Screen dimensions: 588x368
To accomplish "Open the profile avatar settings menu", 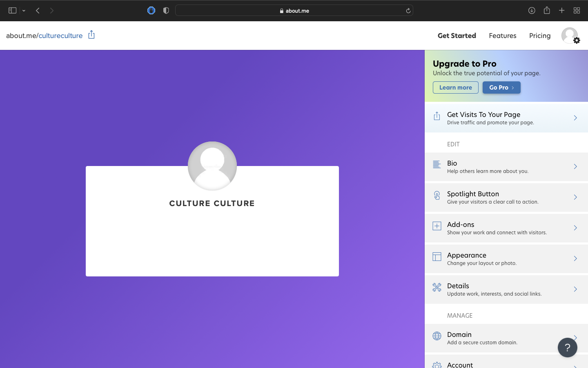I will point(570,36).
